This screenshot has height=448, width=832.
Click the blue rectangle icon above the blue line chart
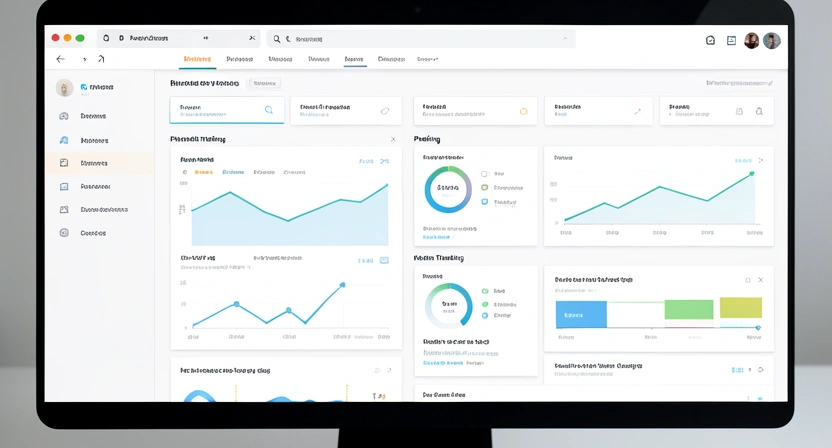384,260
